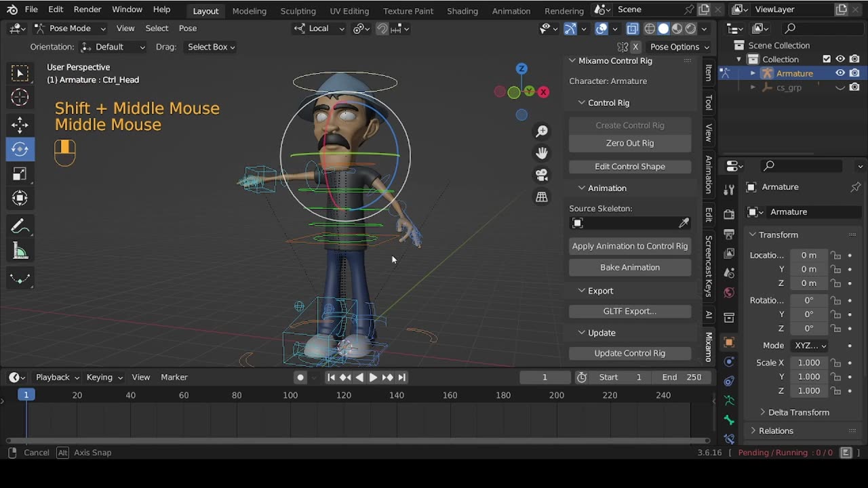Select the Select Box tool icon
868x488 pixels.
tap(20, 73)
